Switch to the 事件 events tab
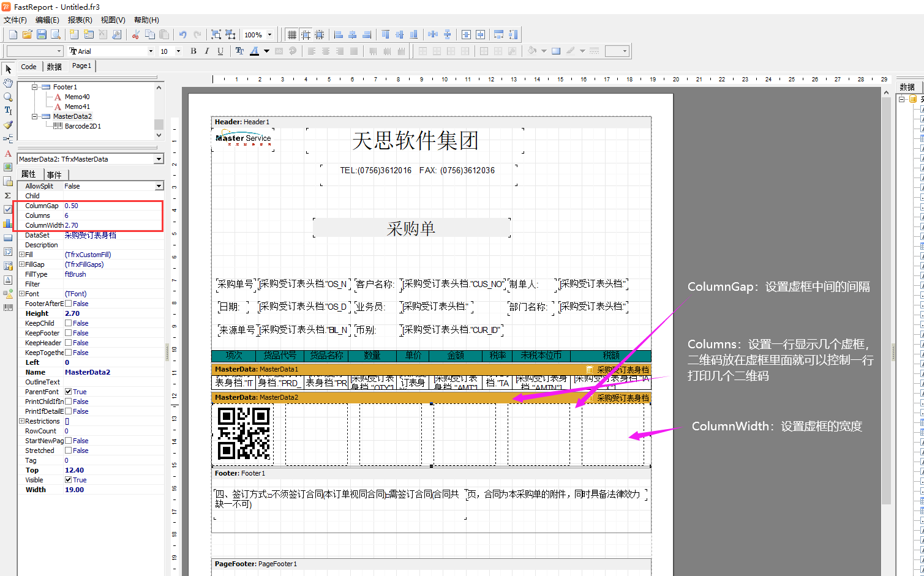This screenshot has height=576, width=924. (54, 174)
